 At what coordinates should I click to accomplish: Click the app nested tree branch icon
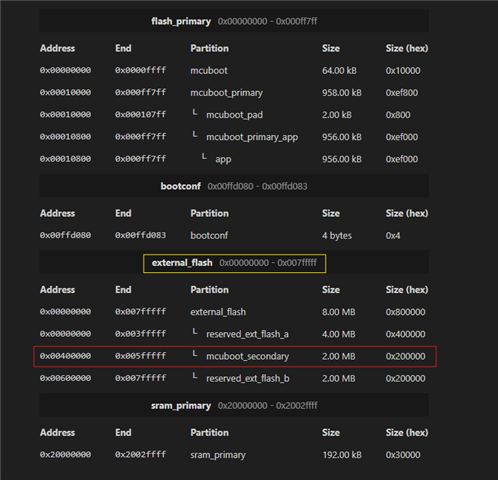pyautogui.click(x=204, y=156)
